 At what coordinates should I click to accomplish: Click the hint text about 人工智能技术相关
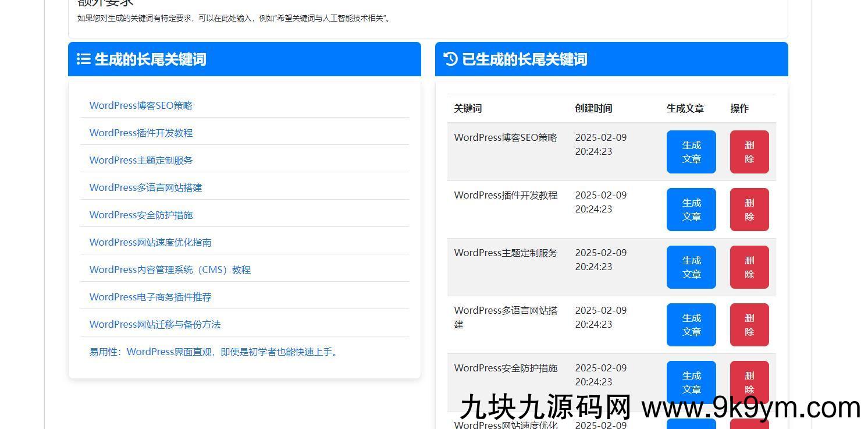[x=234, y=18]
